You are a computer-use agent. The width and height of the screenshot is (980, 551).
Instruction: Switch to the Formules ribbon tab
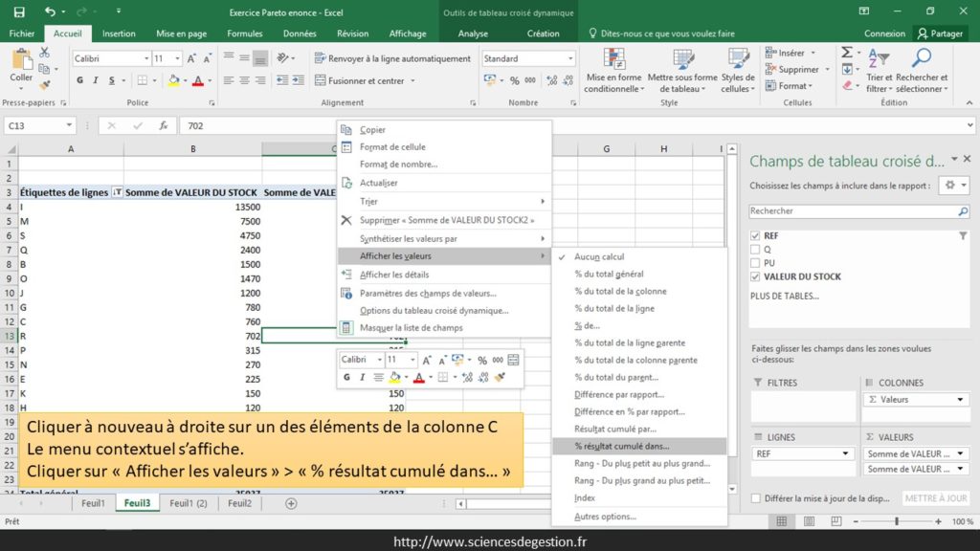coord(245,33)
